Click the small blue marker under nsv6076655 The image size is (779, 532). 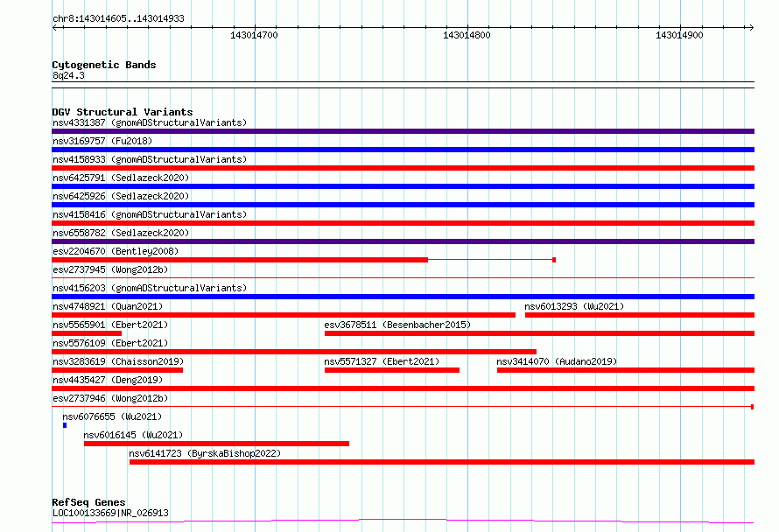(65, 425)
